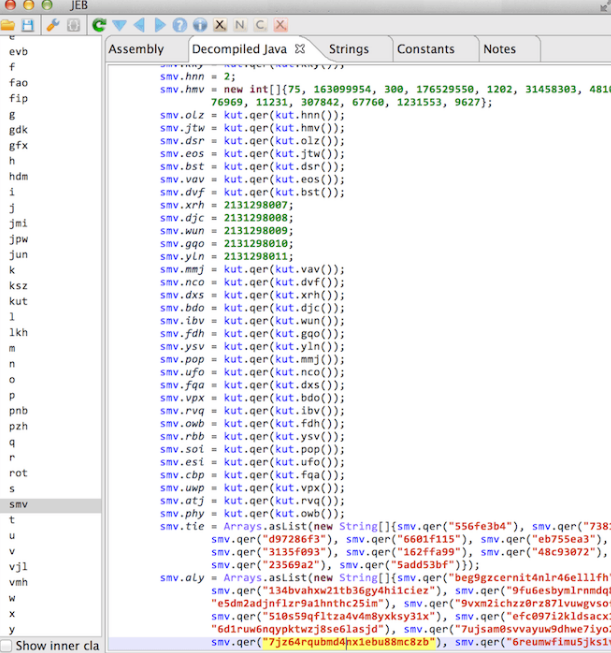Click the string "134bvahxw21tb36gy4hi1ciez"
Screen dimensions: 611x653
[349, 591]
